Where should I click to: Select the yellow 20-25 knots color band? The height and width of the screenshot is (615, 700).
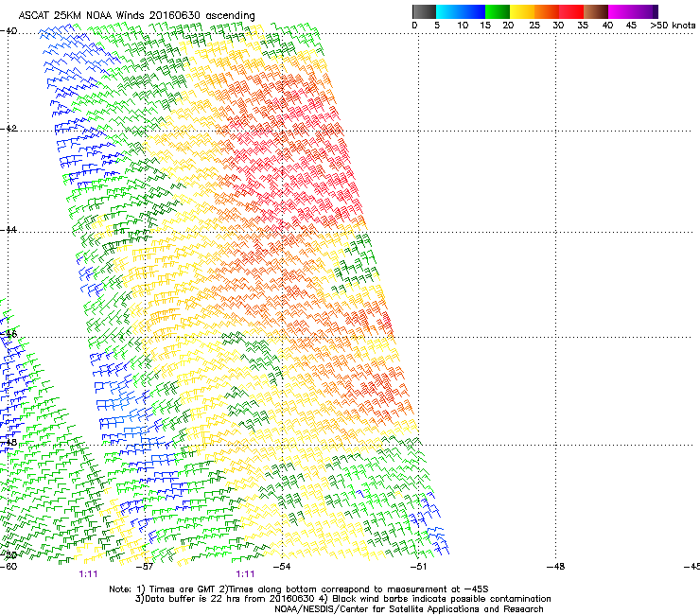(522, 11)
